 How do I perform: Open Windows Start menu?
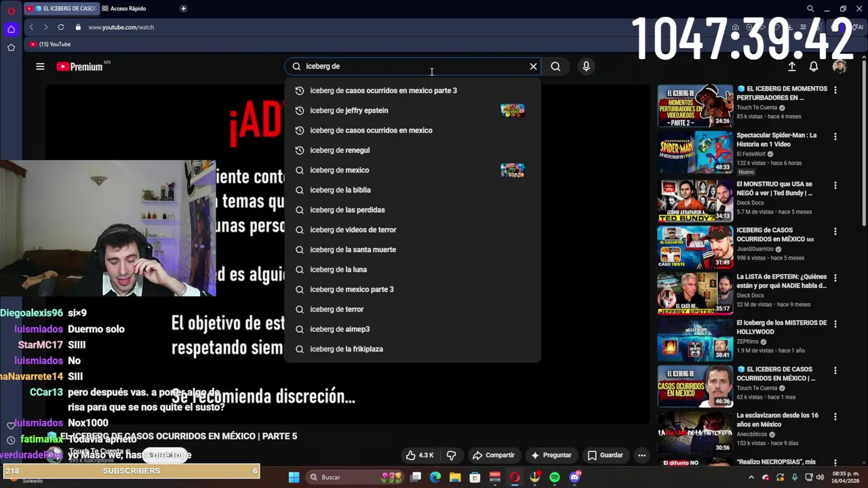click(294, 477)
